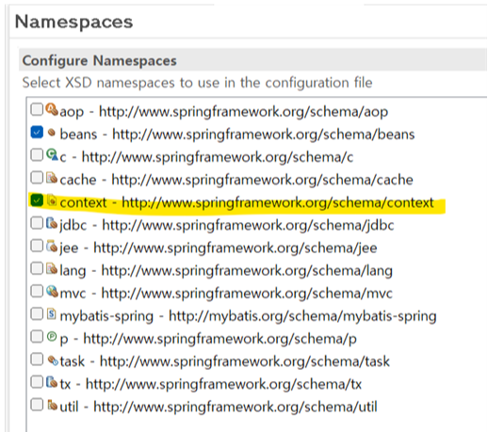Click the mvc namespace globe icon

coord(52,292)
